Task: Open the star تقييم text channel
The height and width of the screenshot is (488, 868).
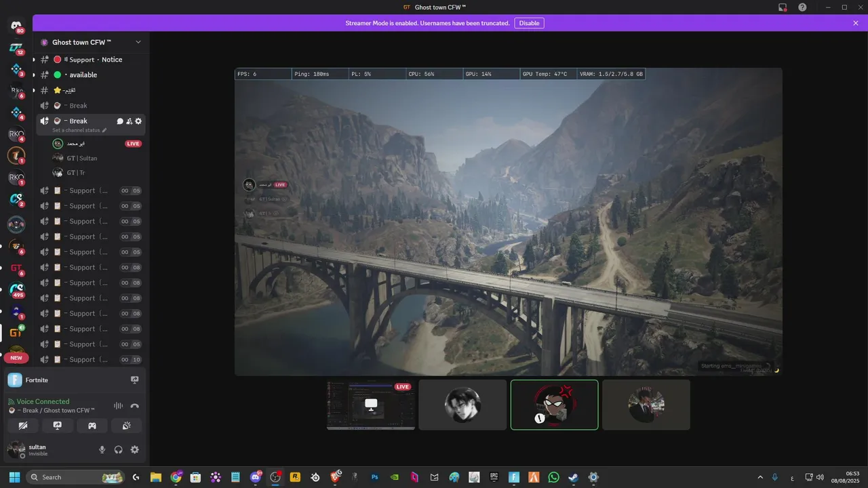Action: tap(91, 90)
